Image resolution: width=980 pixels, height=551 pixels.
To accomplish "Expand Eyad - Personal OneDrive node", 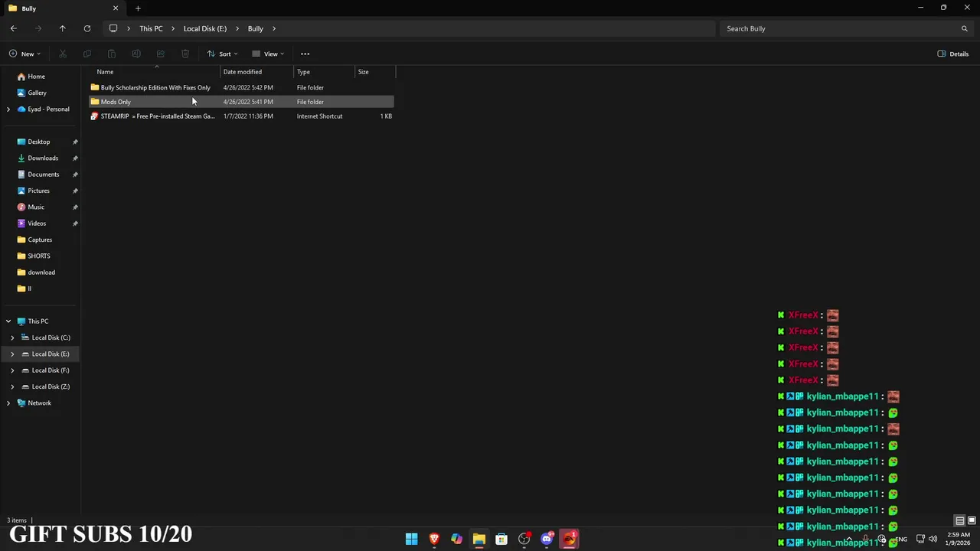I will tap(8, 109).
